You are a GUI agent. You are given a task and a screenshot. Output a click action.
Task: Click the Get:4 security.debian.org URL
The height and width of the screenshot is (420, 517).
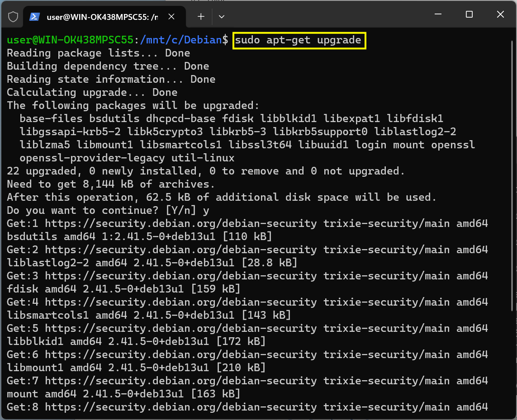[x=180, y=302]
